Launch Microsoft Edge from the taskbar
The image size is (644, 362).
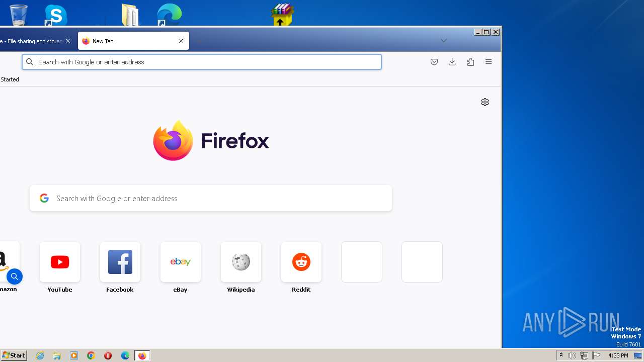point(125,355)
